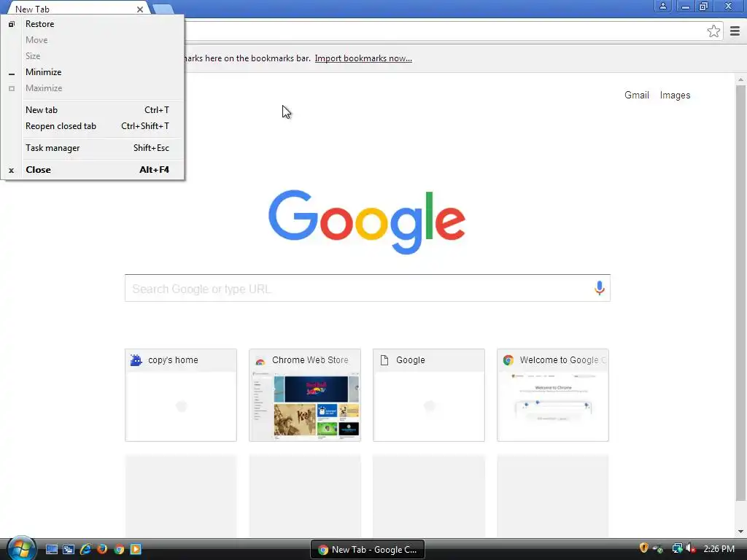
Task: Open the Chrome hamburger menu
Action: [x=735, y=31]
